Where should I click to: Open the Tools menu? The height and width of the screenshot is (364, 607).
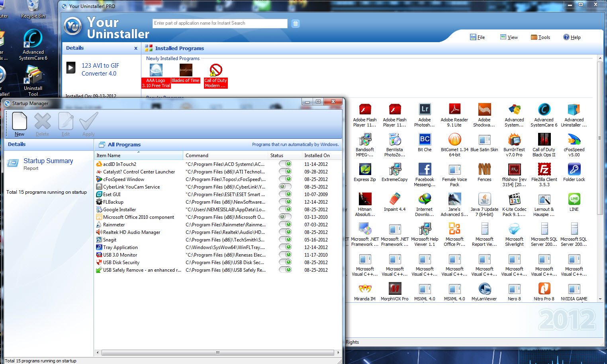[540, 37]
